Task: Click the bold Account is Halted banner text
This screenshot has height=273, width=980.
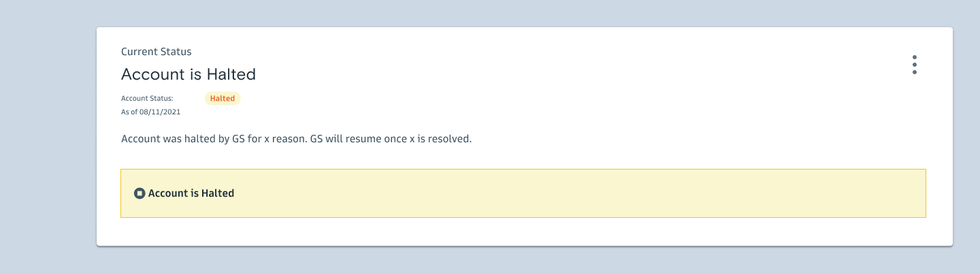Action: click(x=191, y=193)
